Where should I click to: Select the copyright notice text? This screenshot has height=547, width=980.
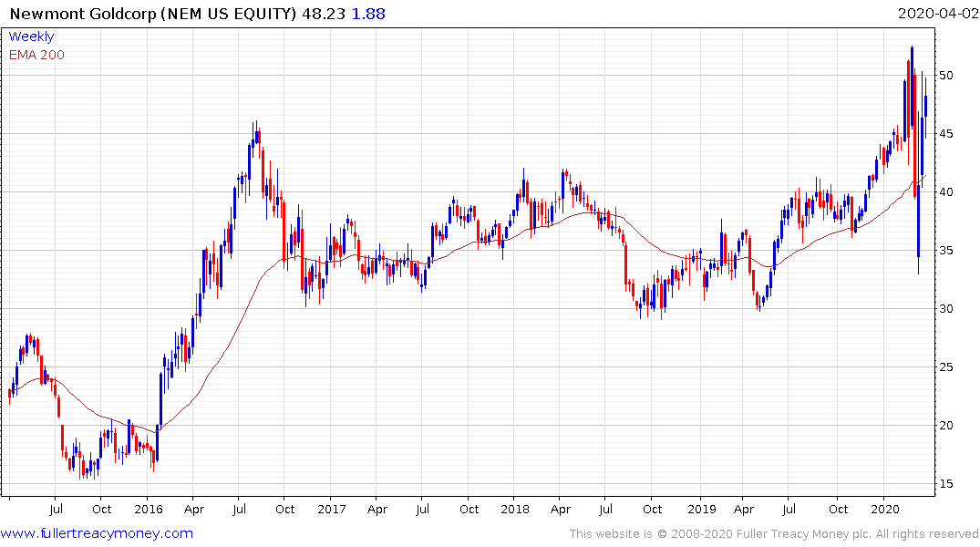(x=774, y=534)
